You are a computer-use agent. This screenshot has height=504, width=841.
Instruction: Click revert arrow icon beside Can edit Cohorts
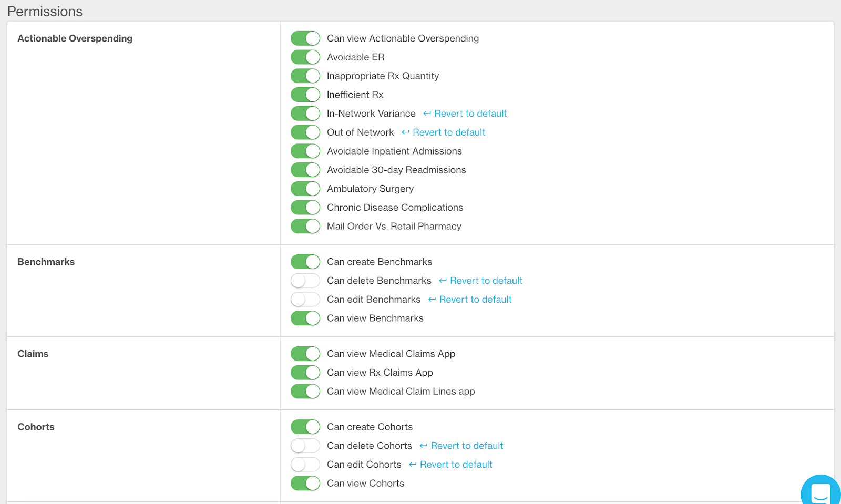click(413, 465)
